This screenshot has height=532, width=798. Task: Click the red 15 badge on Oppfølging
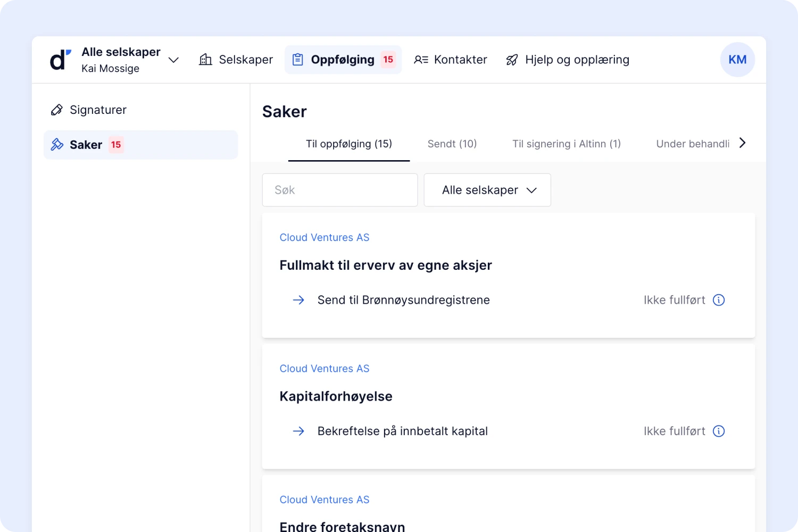(x=388, y=60)
